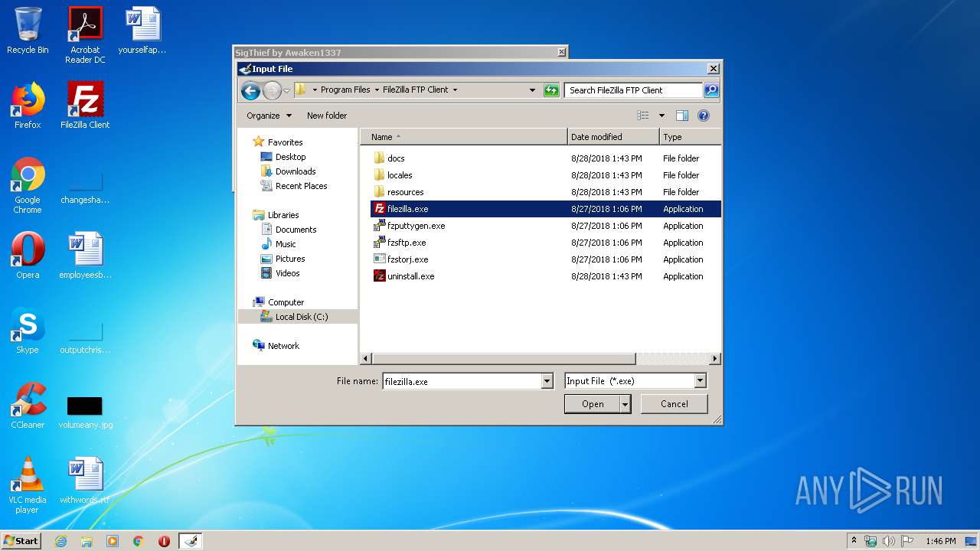Viewport: 980px width, 551px height.
Task: Open the Input File (*.exe) type filter
Action: point(635,381)
